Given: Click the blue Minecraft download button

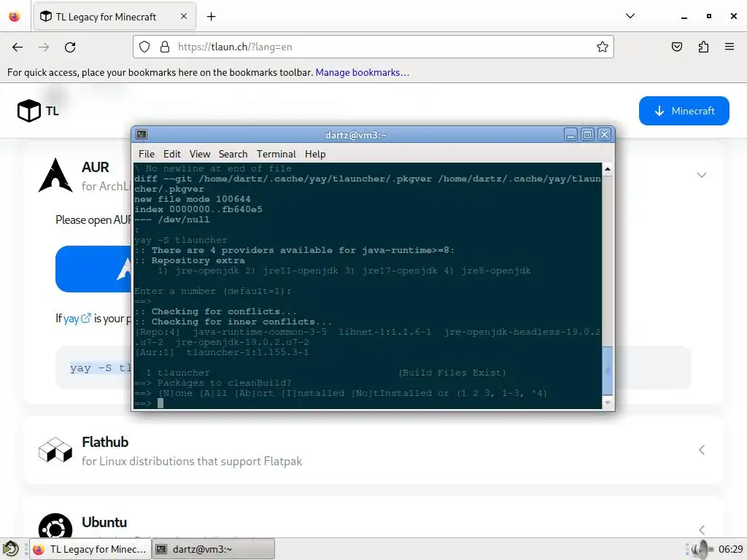Looking at the screenshot, I should 684,111.
